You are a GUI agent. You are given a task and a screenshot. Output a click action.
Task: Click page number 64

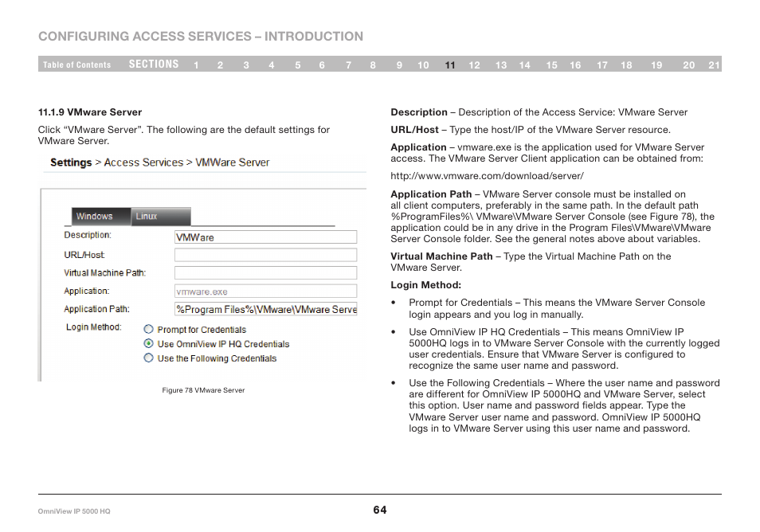tap(380, 510)
